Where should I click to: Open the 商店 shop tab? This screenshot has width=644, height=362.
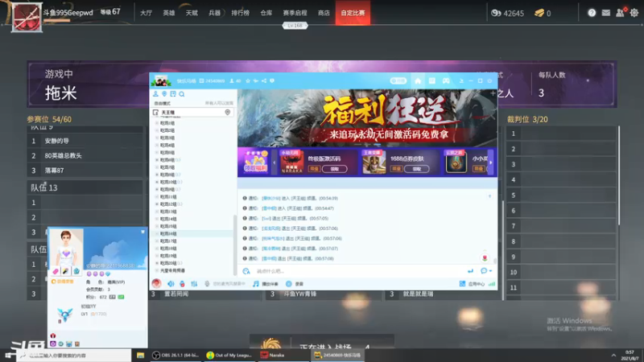(324, 13)
